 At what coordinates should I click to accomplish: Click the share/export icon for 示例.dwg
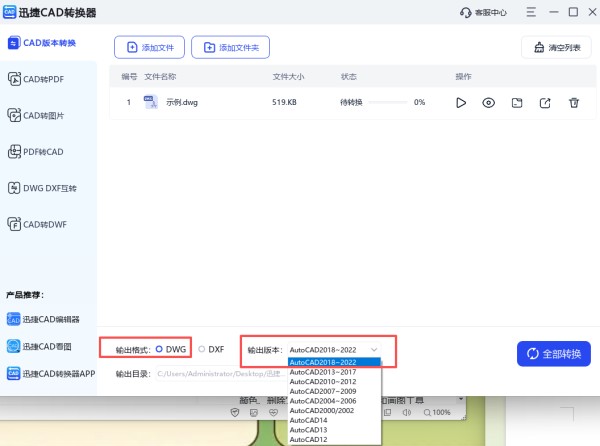pyautogui.click(x=545, y=102)
